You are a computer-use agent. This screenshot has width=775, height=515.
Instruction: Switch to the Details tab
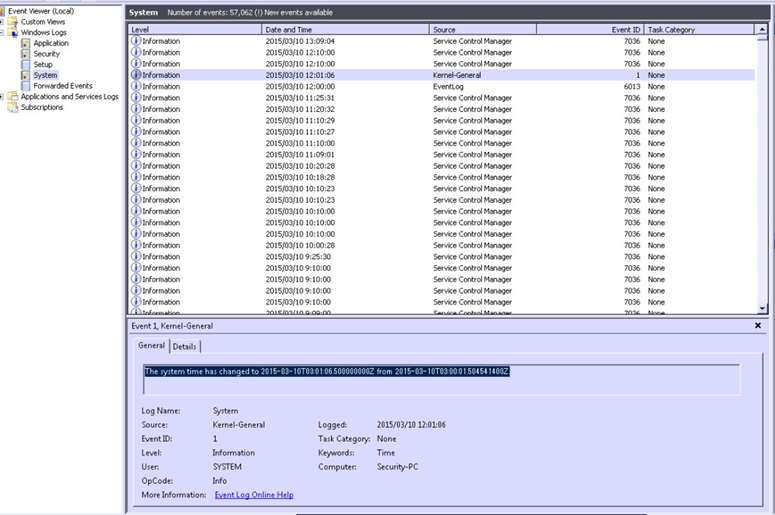pos(185,346)
